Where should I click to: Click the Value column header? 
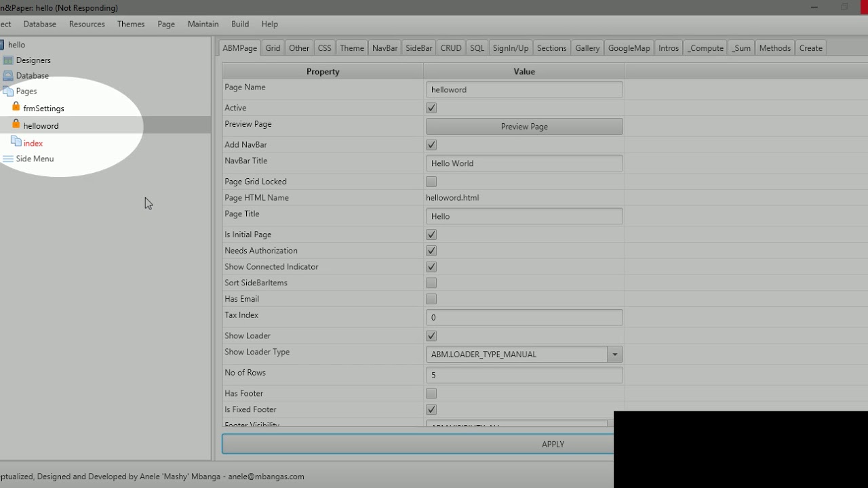click(x=524, y=71)
